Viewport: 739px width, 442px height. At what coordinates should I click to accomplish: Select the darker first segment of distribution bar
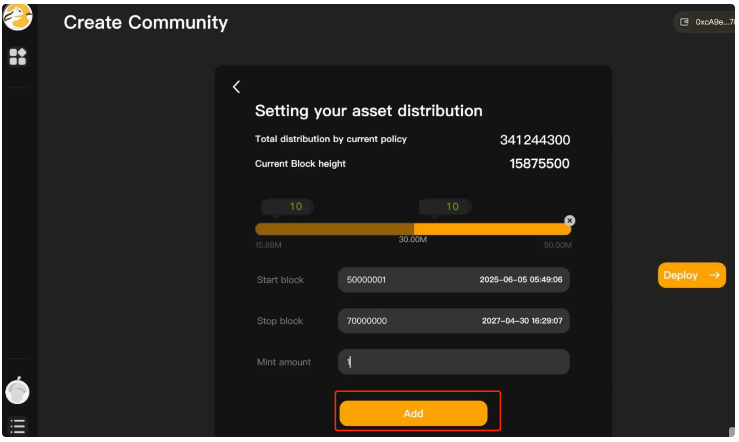pos(334,229)
